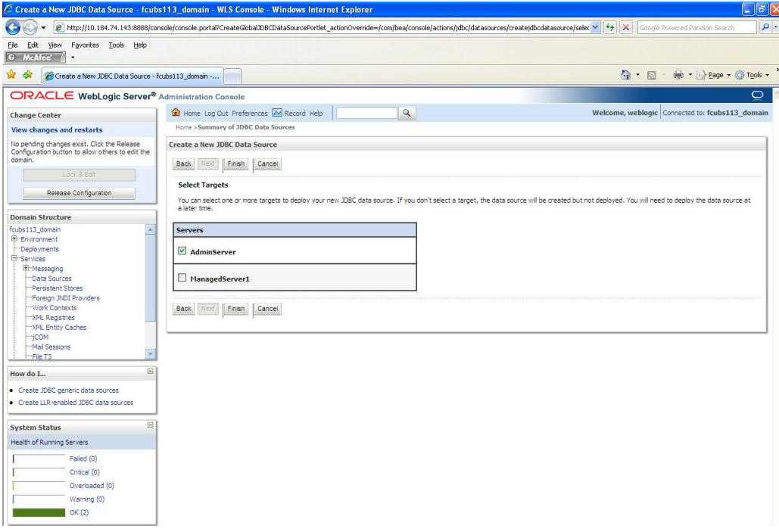The image size is (779, 532).
Task: Open the McAfee toolbar dropdown arrow
Action: click(73, 58)
